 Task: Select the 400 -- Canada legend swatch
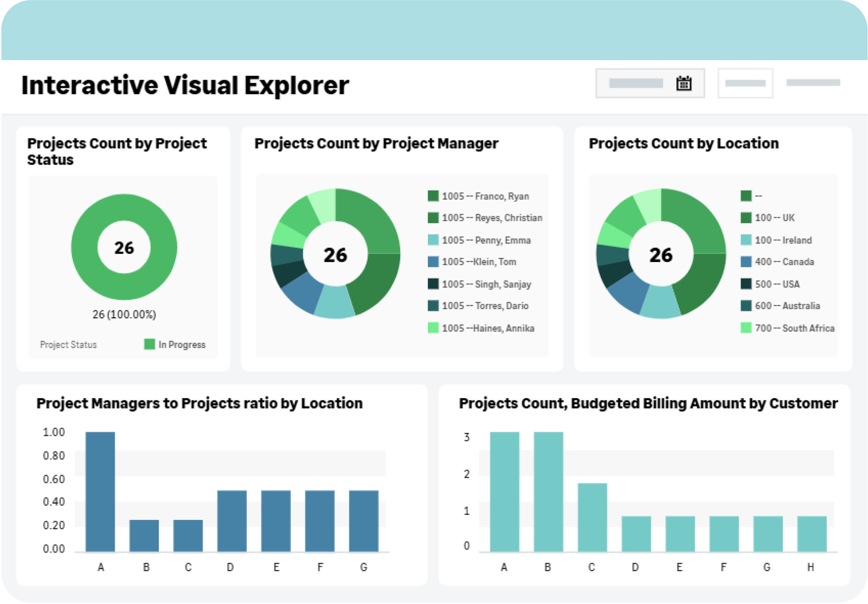(x=746, y=262)
